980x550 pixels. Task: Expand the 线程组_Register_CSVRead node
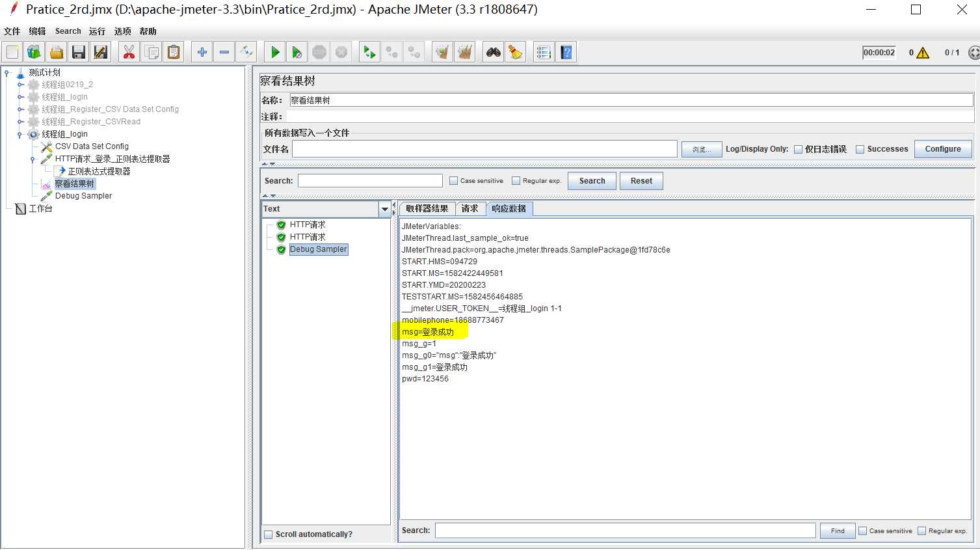pos(20,122)
